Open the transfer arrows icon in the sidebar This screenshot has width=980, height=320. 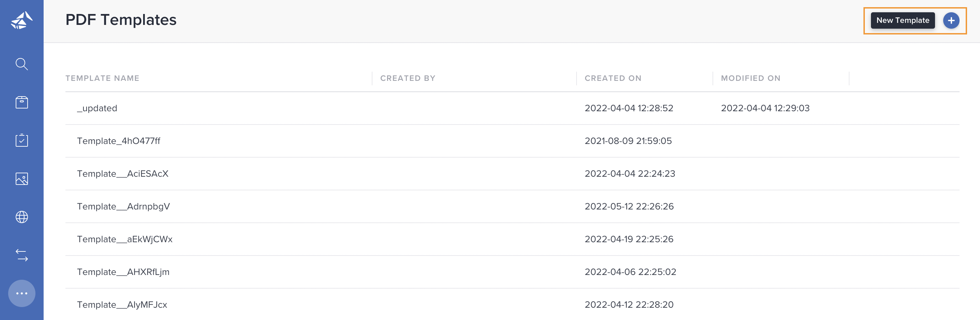22,255
